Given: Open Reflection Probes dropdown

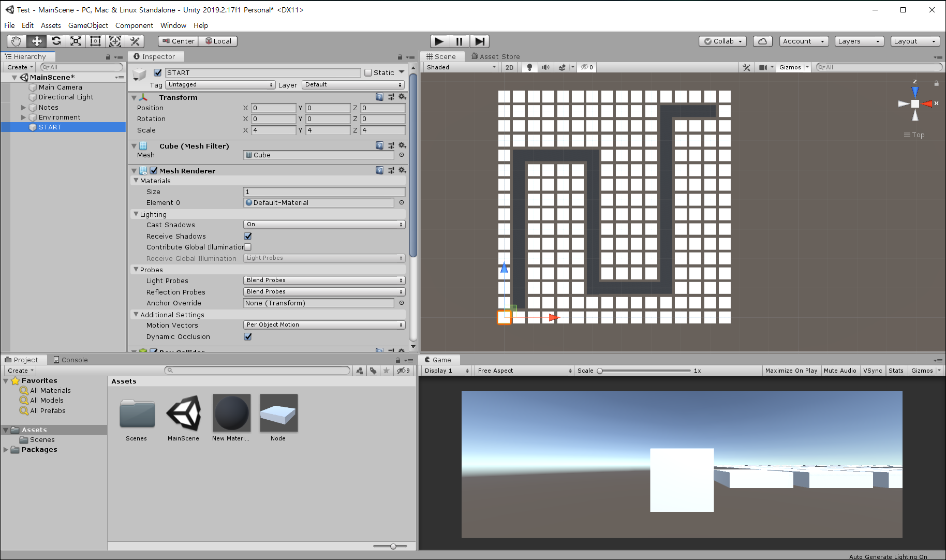Looking at the screenshot, I should [x=324, y=291].
